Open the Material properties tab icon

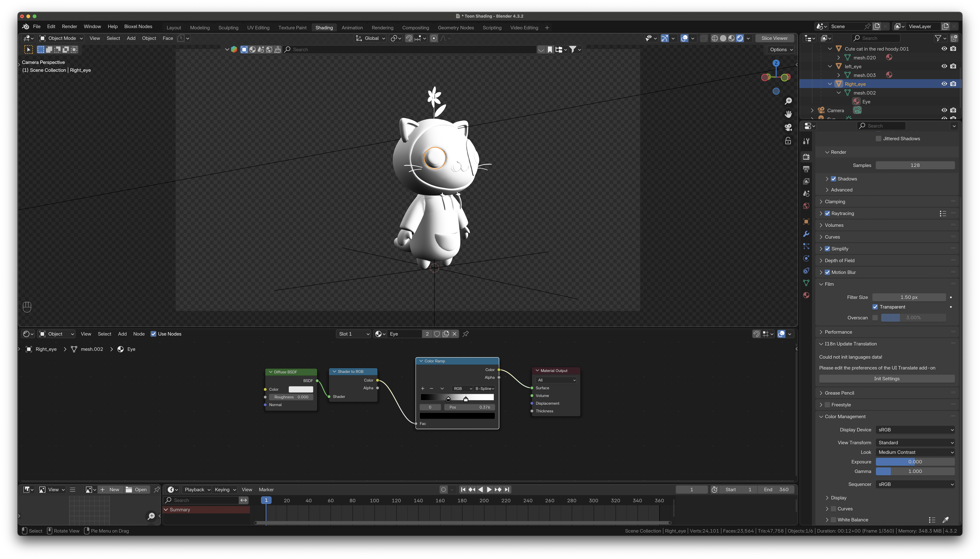tap(806, 295)
